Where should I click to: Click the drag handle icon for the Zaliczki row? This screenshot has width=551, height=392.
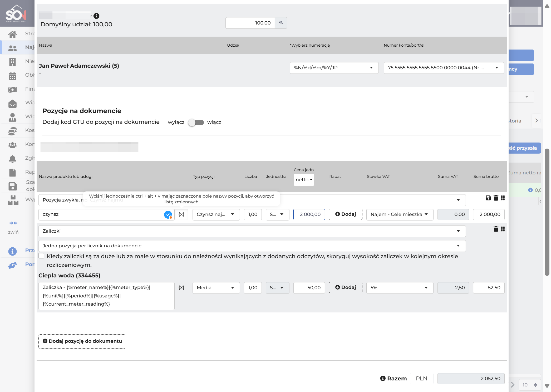point(503,229)
